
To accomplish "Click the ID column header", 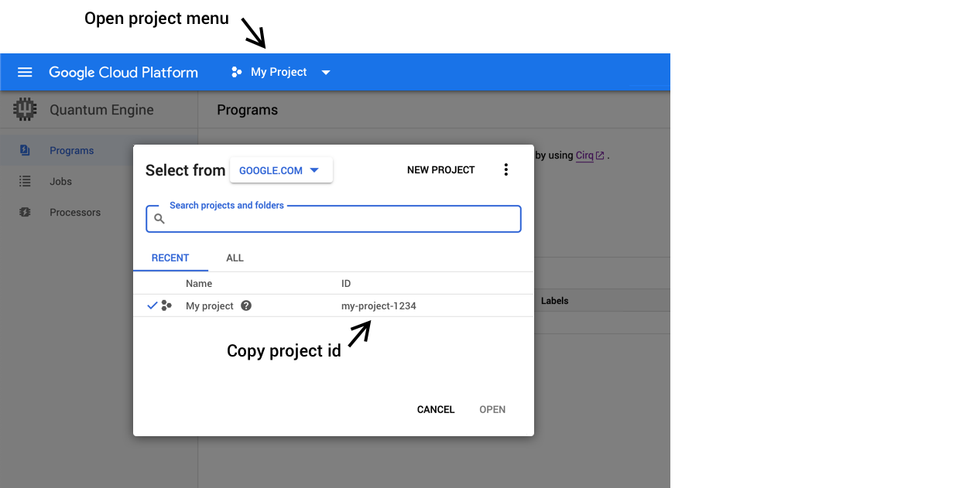I will click(346, 284).
